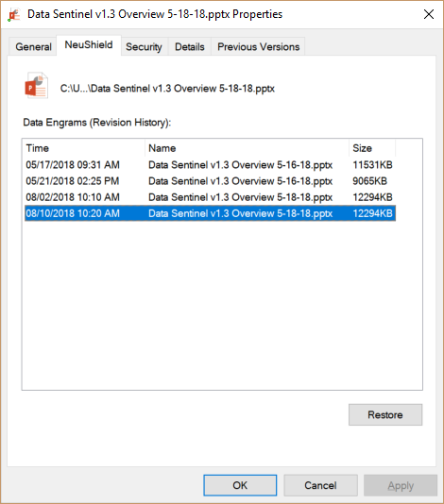Screen dimensions: 444x504
Task: Click the Apply button
Action: (401, 485)
